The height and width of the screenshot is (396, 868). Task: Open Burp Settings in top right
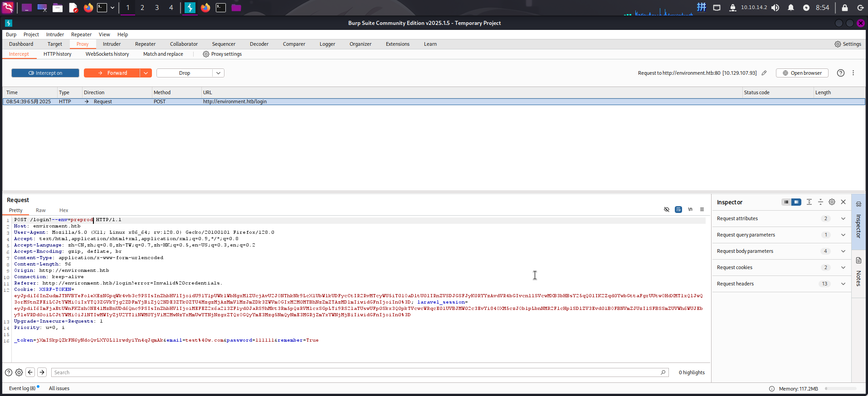coord(848,44)
